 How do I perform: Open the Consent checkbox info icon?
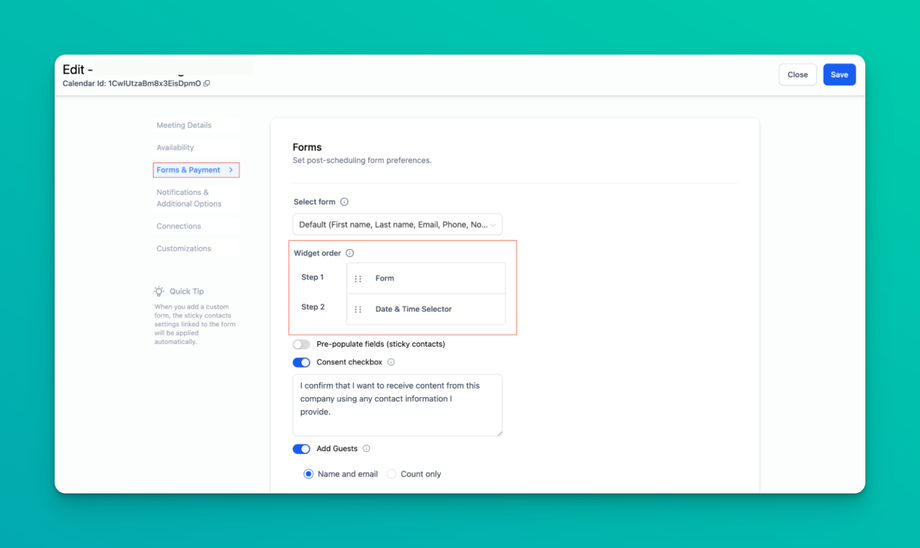click(x=391, y=362)
